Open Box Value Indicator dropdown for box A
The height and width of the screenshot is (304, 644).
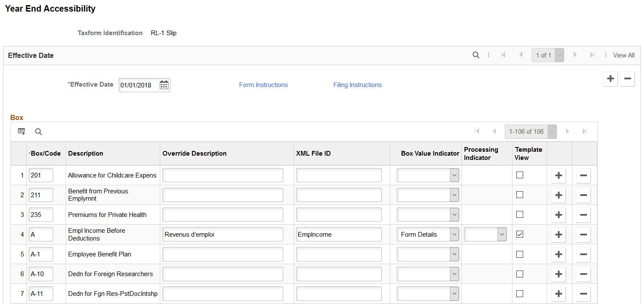click(x=428, y=235)
